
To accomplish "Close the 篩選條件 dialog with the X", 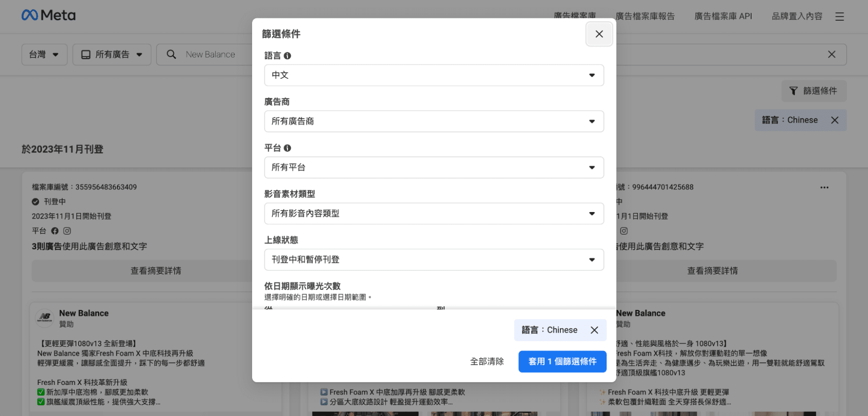I will pos(599,34).
